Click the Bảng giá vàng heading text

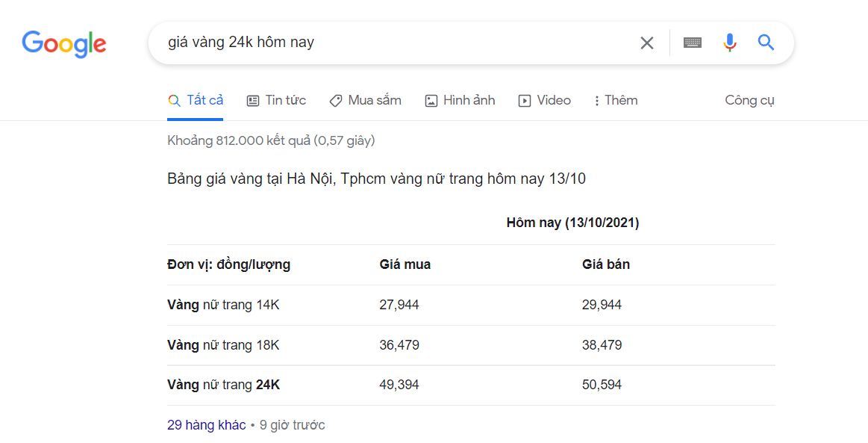376,179
